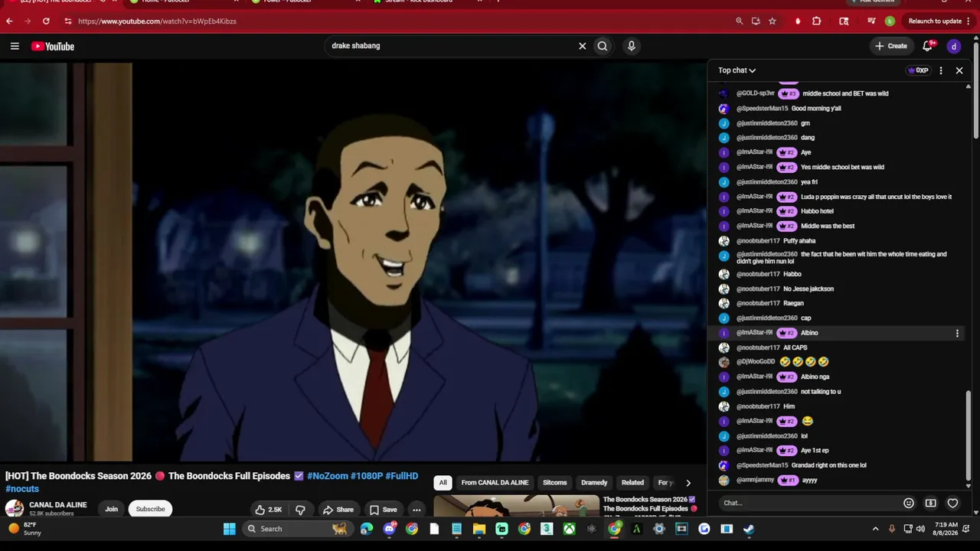Save the video to a playlist

(383, 510)
